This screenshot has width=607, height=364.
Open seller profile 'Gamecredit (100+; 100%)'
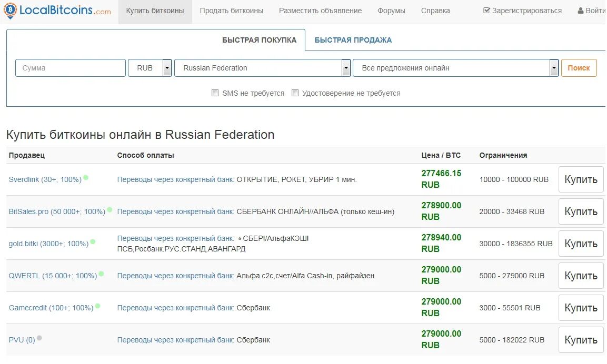tap(51, 308)
